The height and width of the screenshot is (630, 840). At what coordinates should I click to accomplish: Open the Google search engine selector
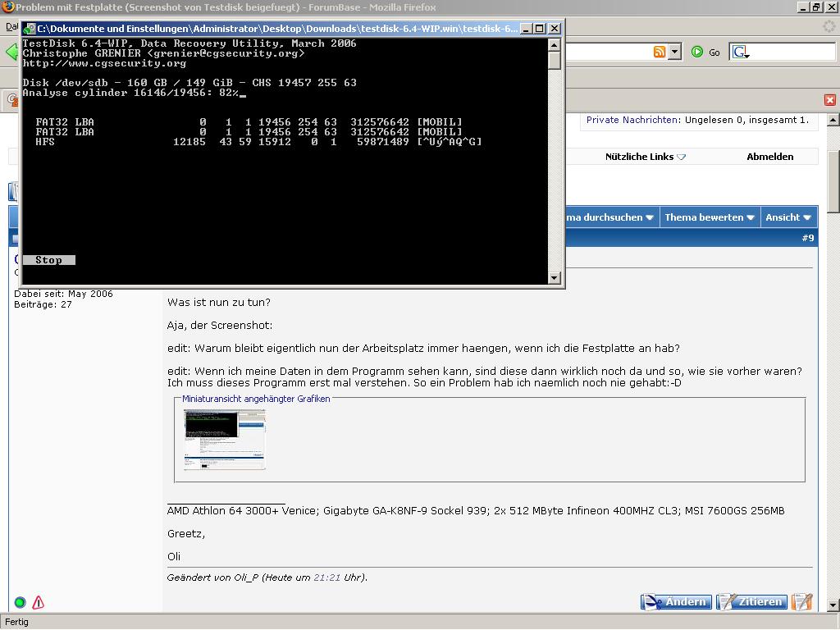click(741, 52)
